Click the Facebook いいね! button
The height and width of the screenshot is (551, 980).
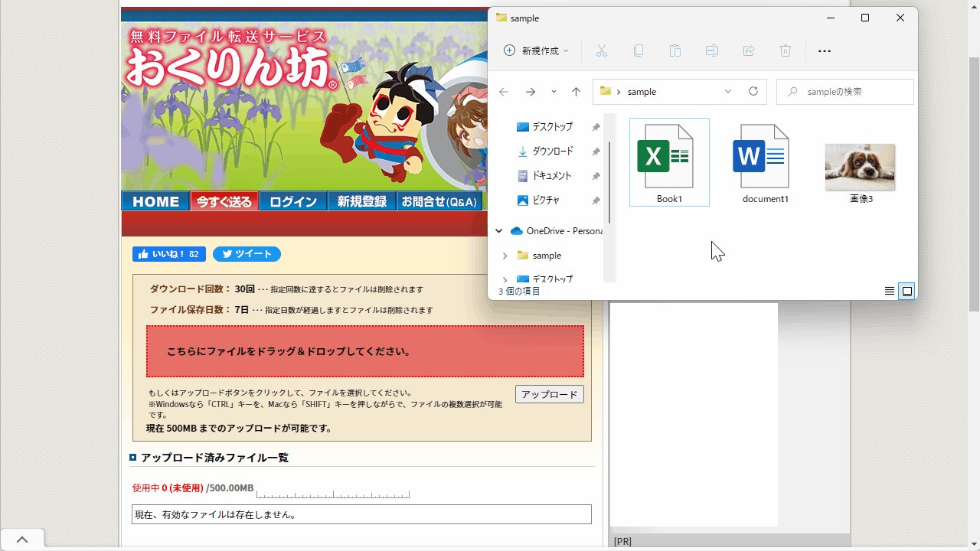(169, 254)
